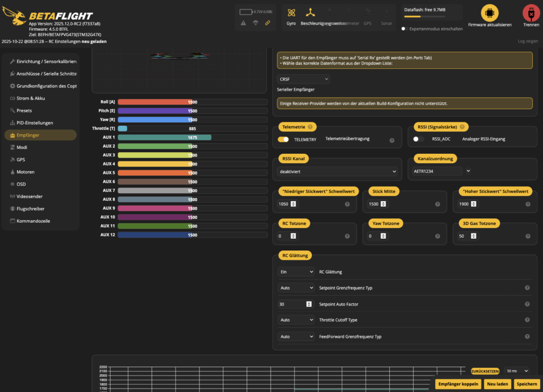Click the Empfänger koppeln button
The height and width of the screenshot is (392, 543).
[x=459, y=384]
